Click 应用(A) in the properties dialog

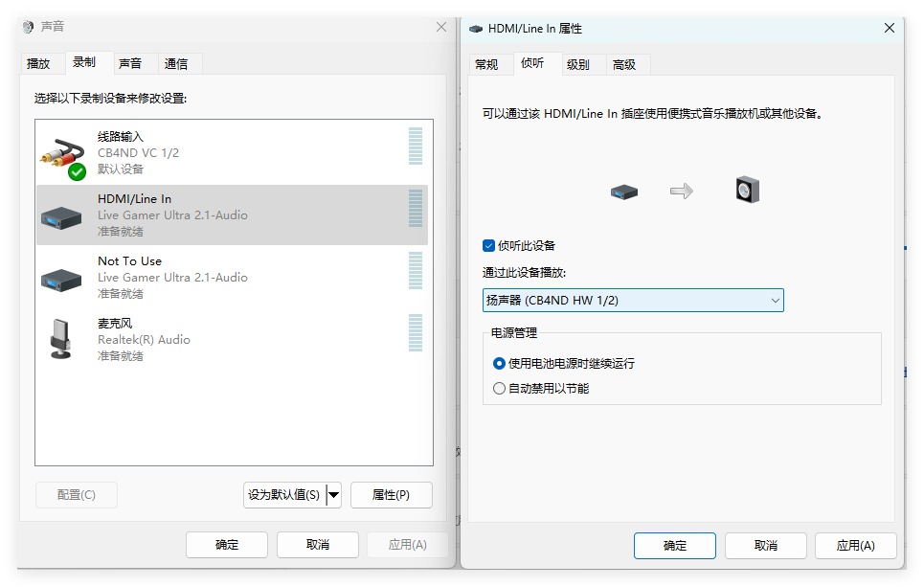856,546
